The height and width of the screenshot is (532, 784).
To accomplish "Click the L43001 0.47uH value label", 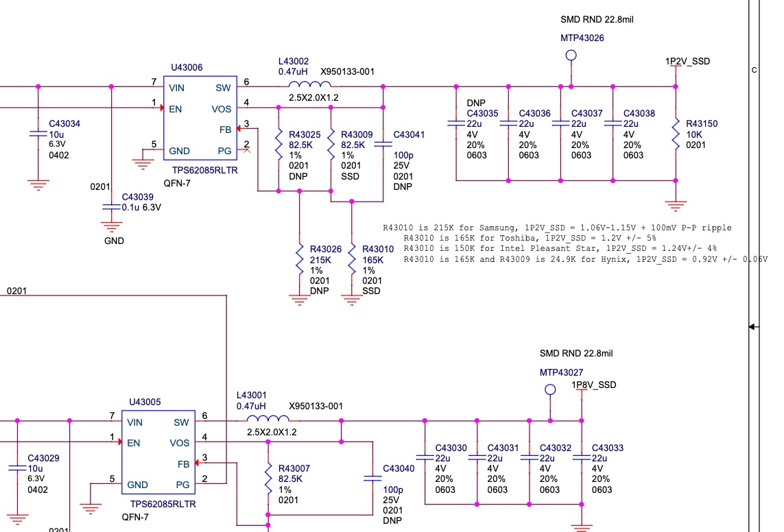I will pos(251,406).
